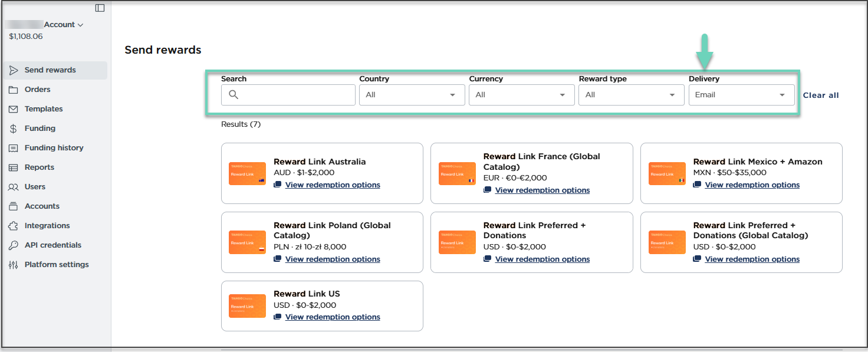Open the Currency filter dropdown
Image resolution: width=868 pixels, height=352 pixels.
(x=521, y=95)
